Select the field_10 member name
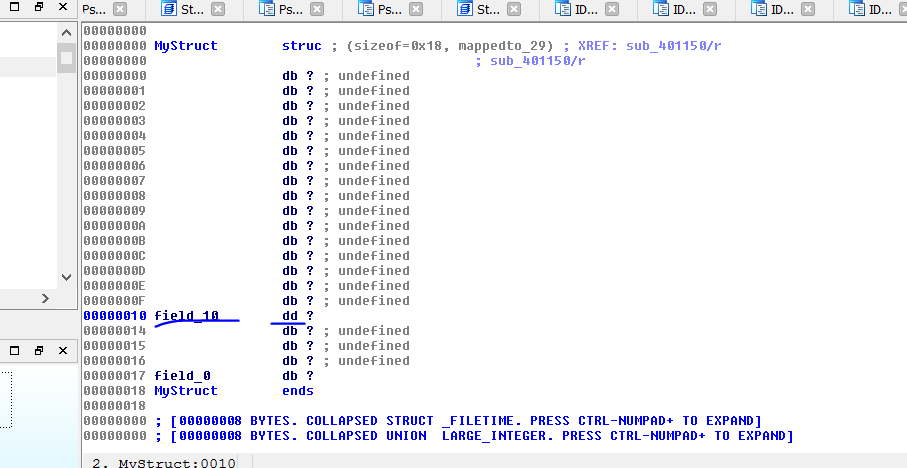Image resolution: width=907 pixels, height=468 pixels. pos(186,316)
